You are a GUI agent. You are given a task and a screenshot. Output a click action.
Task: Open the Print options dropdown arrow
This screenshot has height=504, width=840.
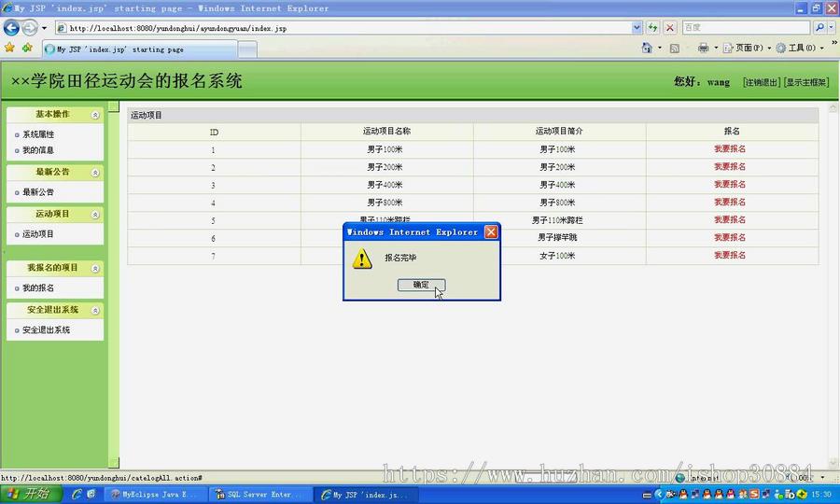(x=716, y=49)
